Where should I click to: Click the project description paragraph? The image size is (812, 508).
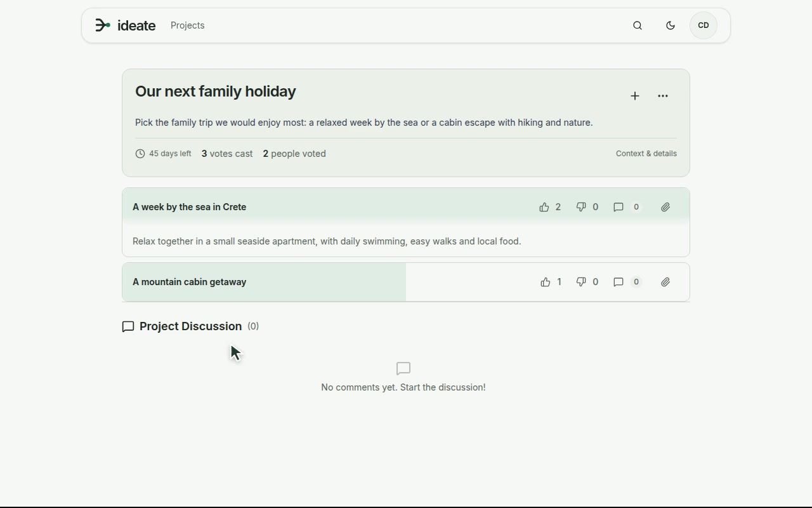click(x=364, y=123)
